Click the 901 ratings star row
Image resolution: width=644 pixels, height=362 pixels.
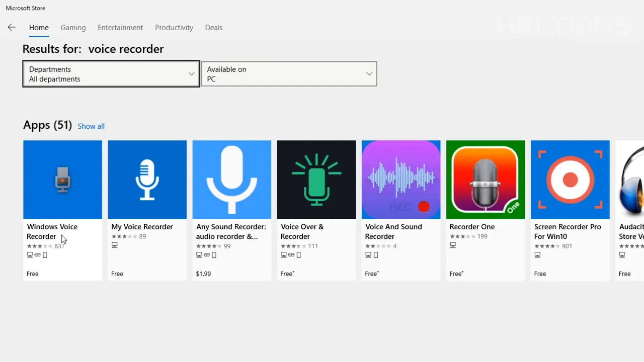click(553, 246)
